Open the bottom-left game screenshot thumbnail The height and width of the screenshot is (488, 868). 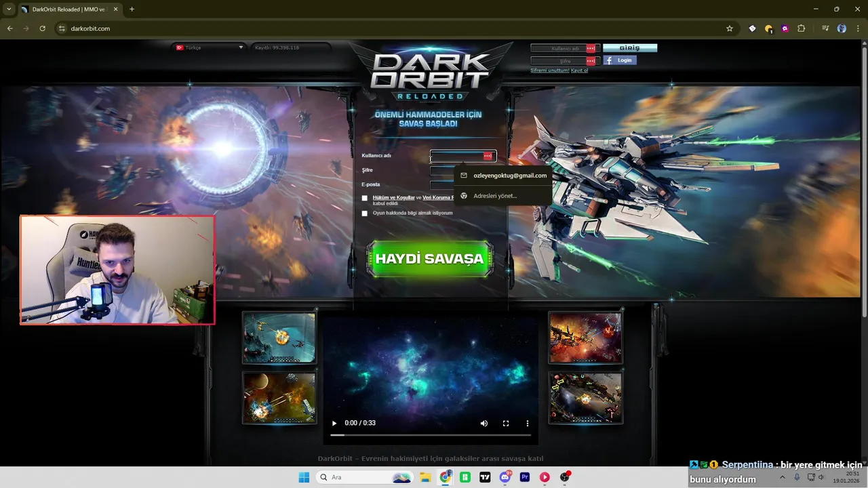[x=279, y=398]
